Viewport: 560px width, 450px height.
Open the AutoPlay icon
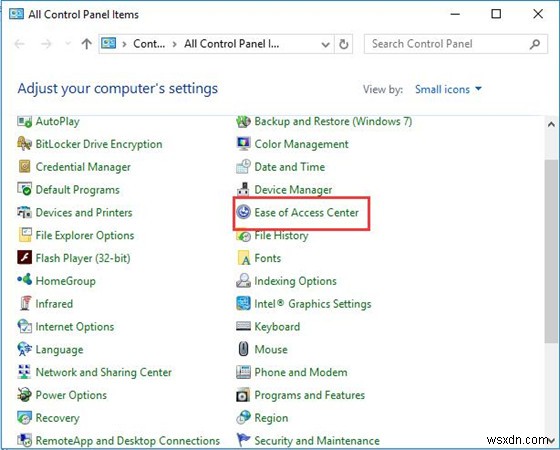(x=24, y=121)
